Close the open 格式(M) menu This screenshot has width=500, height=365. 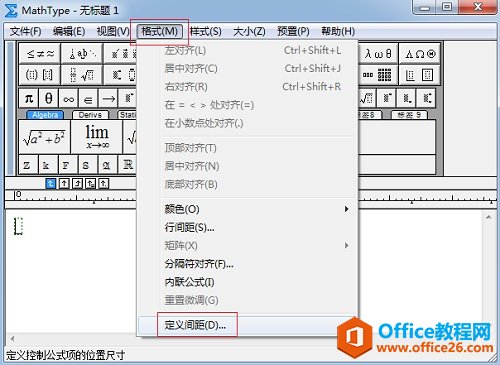click(x=159, y=31)
